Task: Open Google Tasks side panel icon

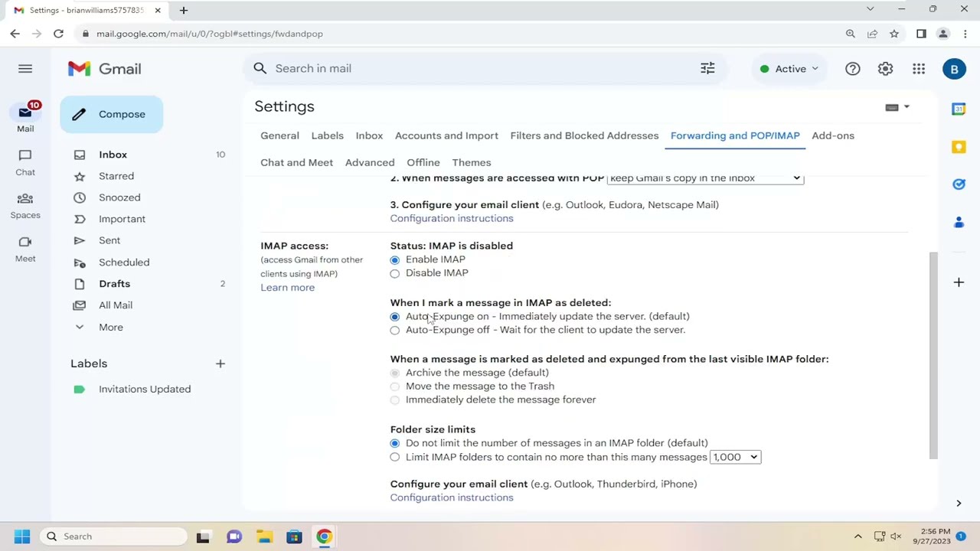Action: pos(959,184)
